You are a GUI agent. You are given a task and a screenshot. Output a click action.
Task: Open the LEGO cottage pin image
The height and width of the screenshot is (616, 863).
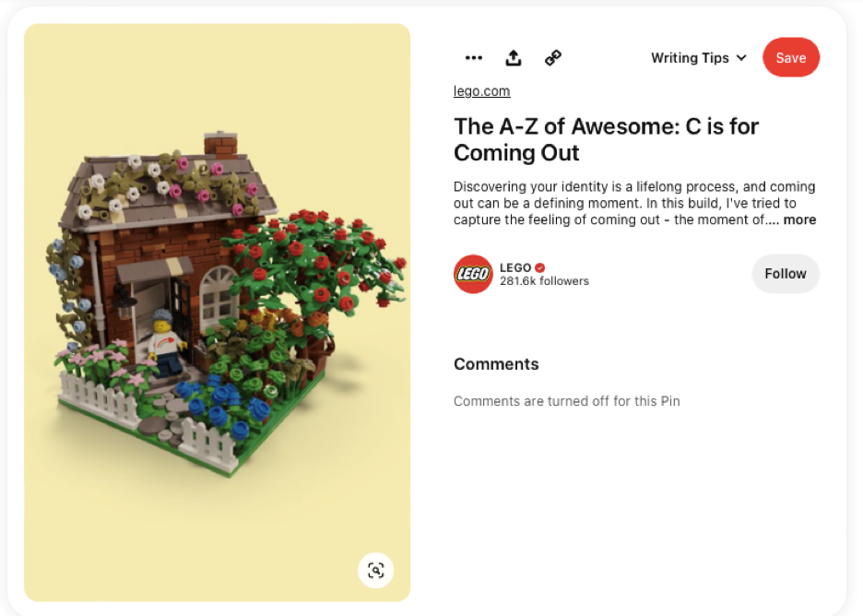tap(217, 312)
